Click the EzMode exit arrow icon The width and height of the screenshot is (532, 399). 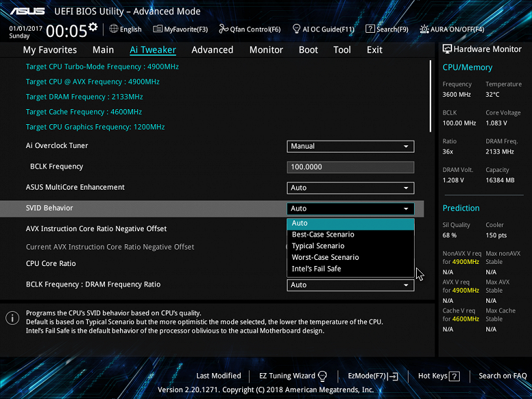pos(393,376)
